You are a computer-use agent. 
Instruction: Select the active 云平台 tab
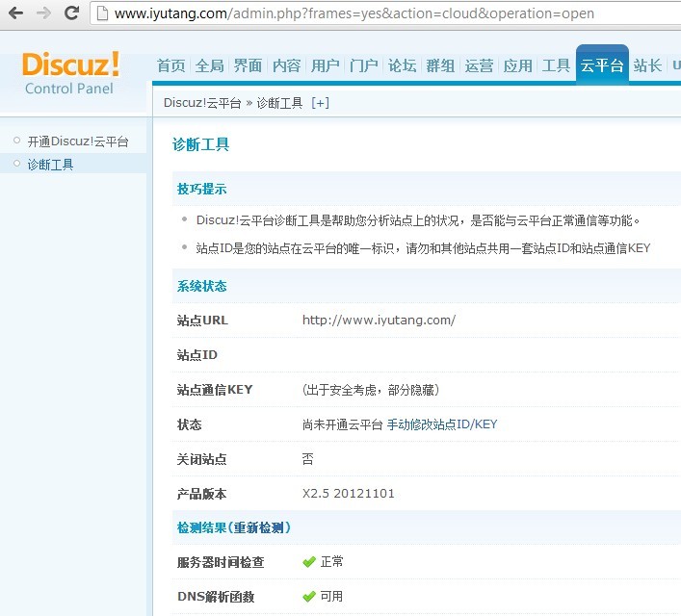602,65
